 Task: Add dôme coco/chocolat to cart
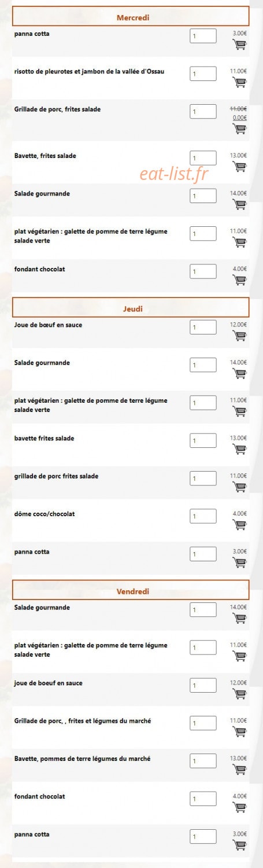239,525
